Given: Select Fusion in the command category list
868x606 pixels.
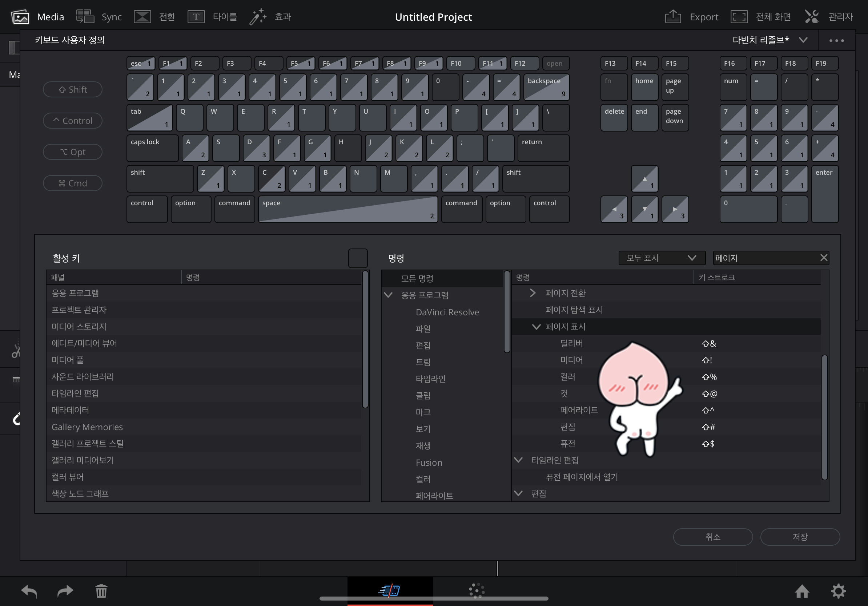Looking at the screenshot, I should click(429, 462).
